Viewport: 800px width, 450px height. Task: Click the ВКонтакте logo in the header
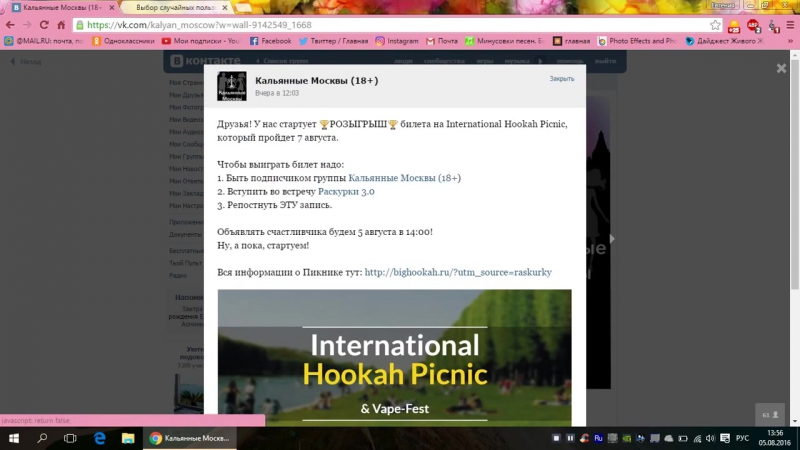coord(206,61)
